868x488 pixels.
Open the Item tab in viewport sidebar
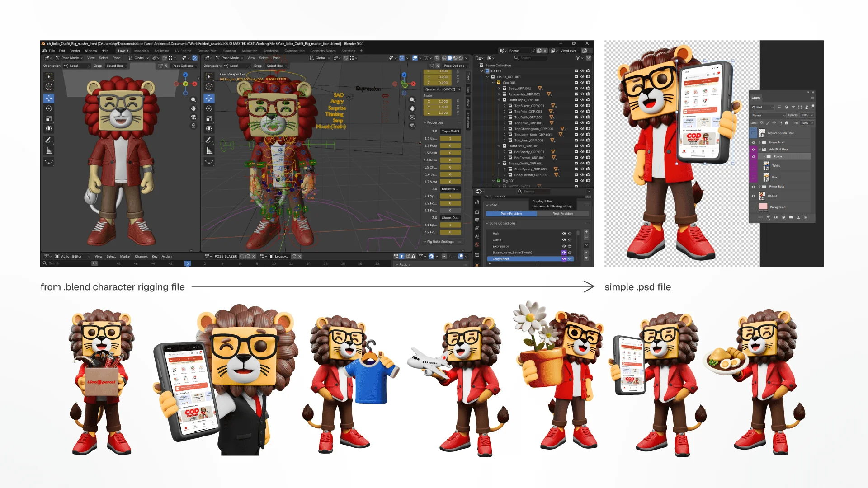click(x=468, y=76)
